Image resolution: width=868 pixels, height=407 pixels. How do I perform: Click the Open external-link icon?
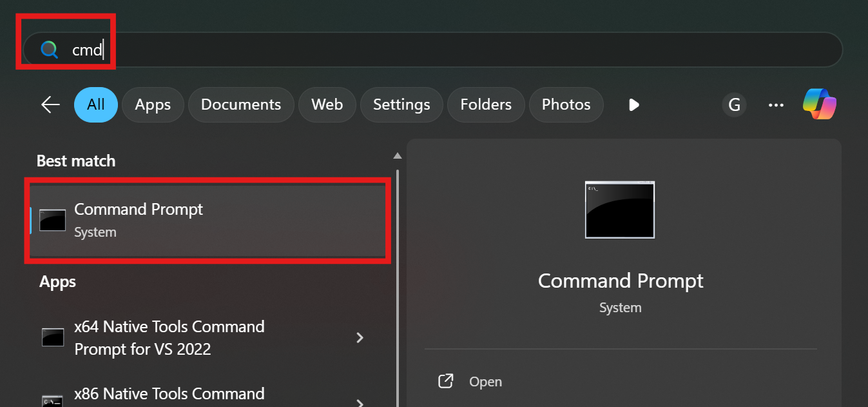point(445,381)
